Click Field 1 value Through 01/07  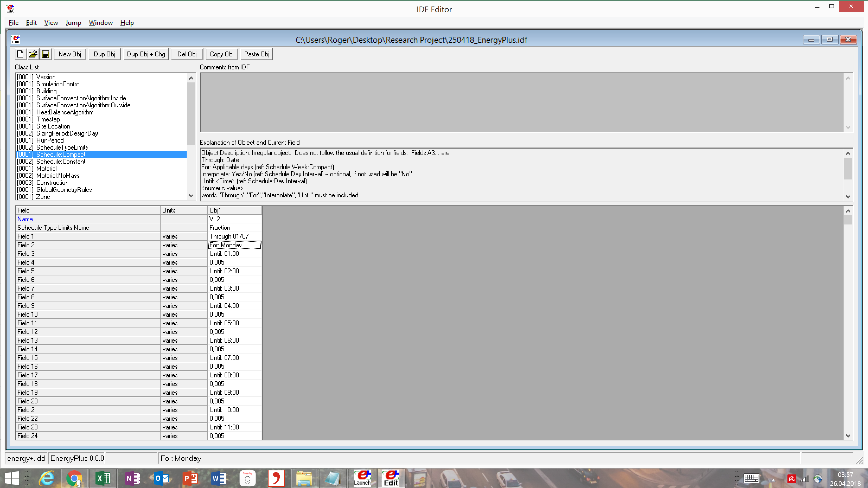coord(235,236)
